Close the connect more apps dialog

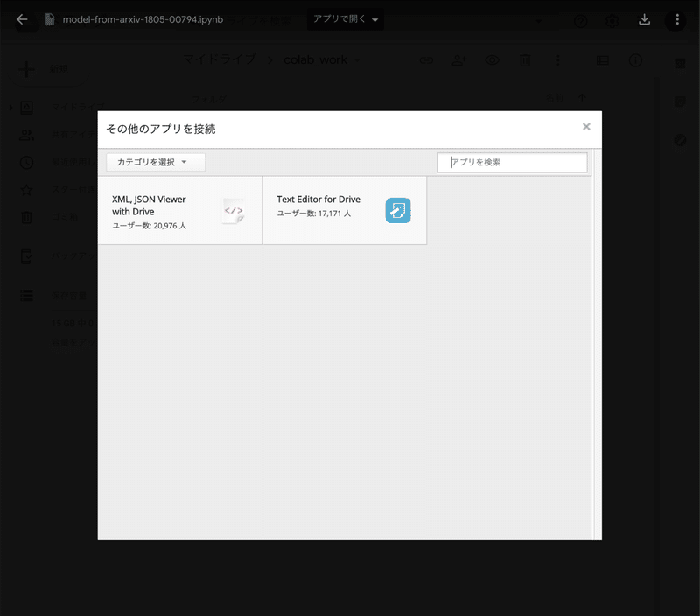pos(586,127)
